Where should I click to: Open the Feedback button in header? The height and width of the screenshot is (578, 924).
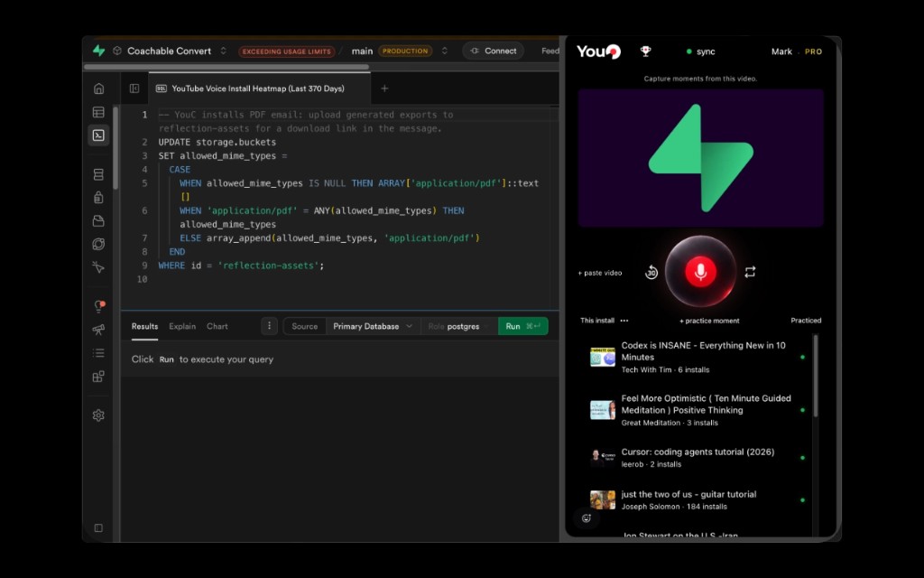pyautogui.click(x=550, y=51)
